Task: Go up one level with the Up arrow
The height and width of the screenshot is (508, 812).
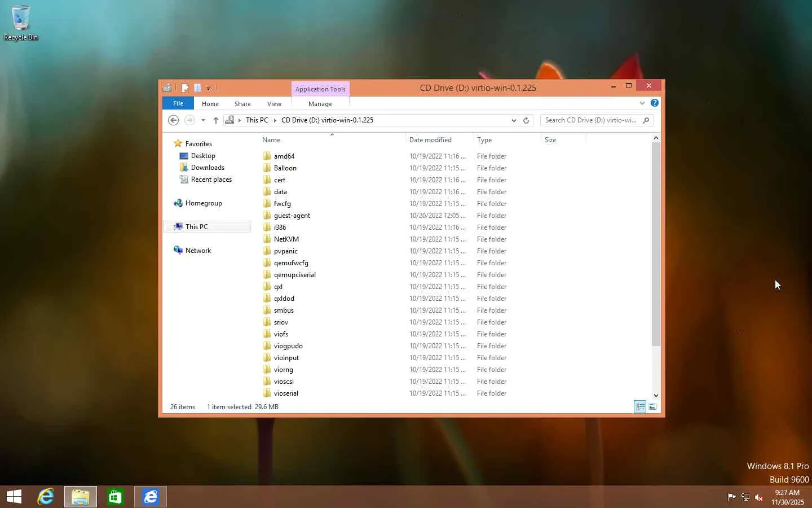Action: [215, 120]
